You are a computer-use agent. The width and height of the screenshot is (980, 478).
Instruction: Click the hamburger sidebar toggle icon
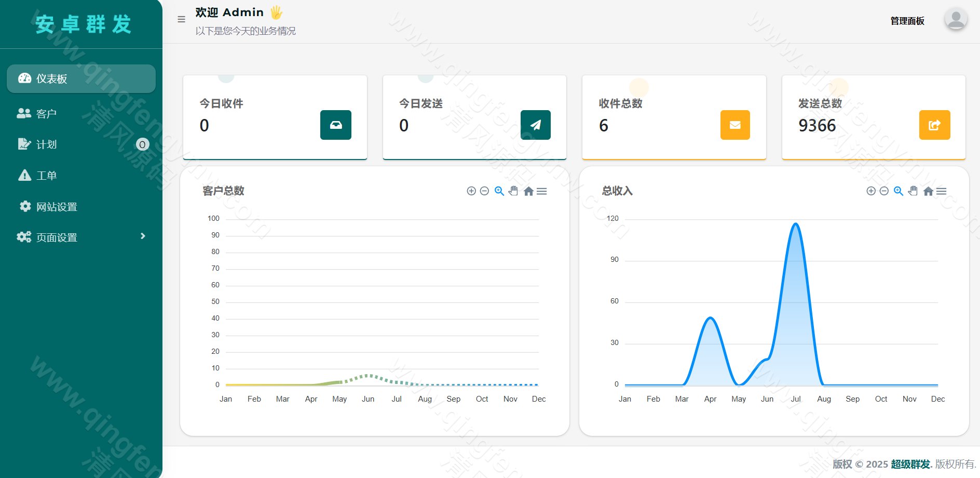(181, 19)
